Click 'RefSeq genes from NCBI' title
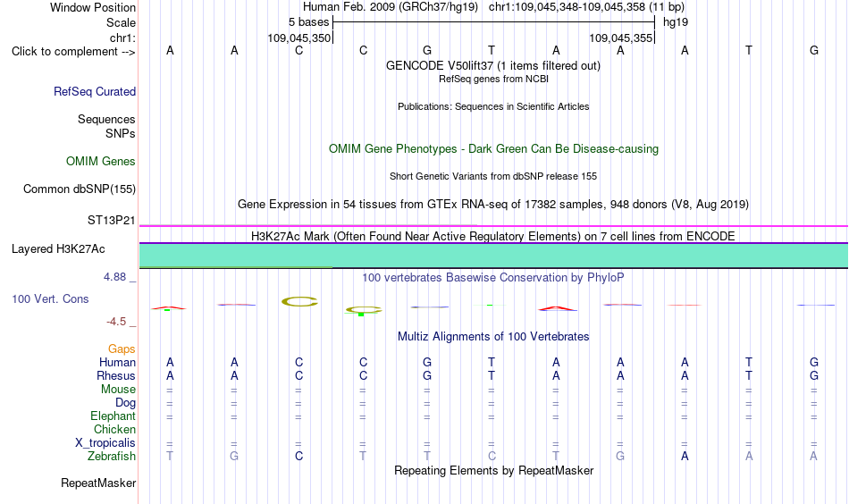This screenshot has height=504, width=849. (x=493, y=79)
